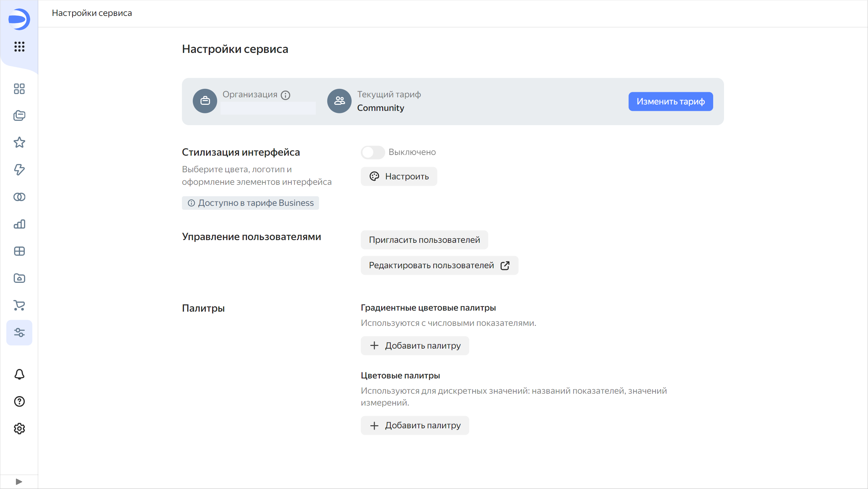Image resolution: width=868 pixels, height=489 pixels.
Task: Click the Изменить тариф button
Action: (x=670, y=101)
